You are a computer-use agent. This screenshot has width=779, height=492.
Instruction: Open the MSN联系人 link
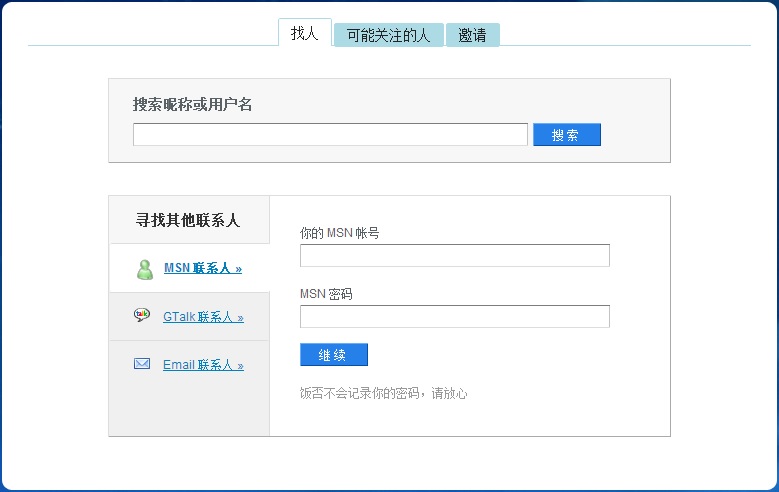tap(203, 268)
